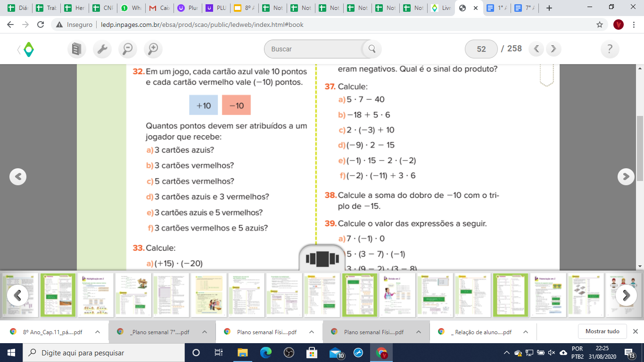
Task: Open Mail app from taskbar
Action: (x=336, y=353)
